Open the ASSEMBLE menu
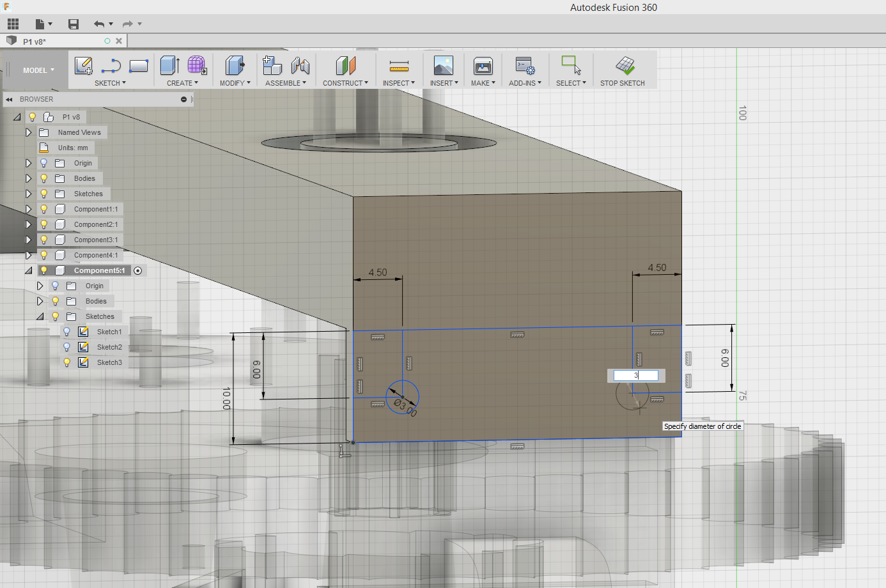 (286, 83)
